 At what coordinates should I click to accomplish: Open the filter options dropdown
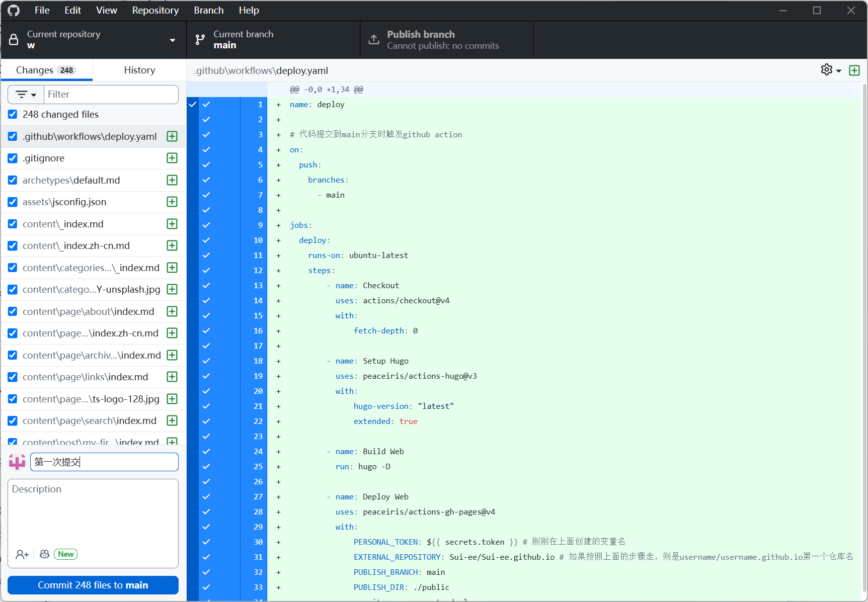[x=26, y=95]
